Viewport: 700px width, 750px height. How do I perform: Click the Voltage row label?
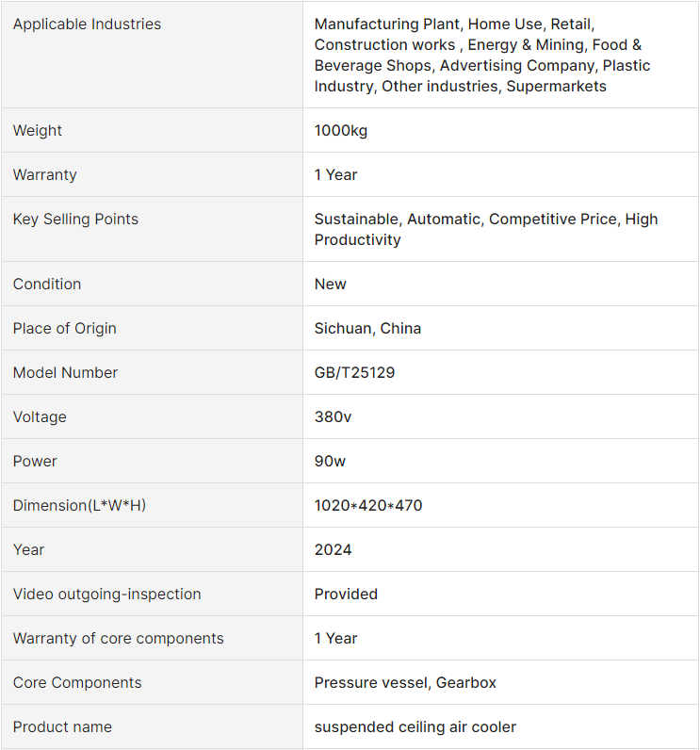40,417
